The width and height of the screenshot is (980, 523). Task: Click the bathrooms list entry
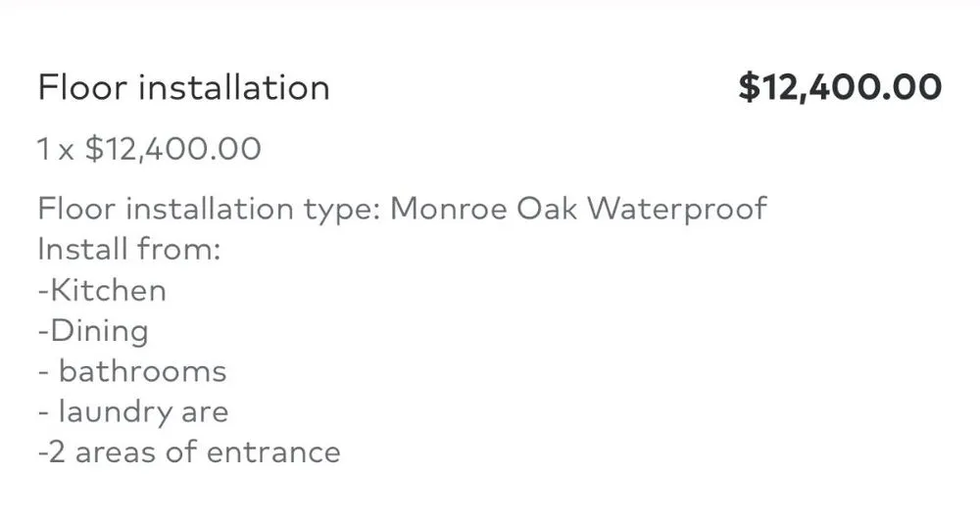(141, 371)
